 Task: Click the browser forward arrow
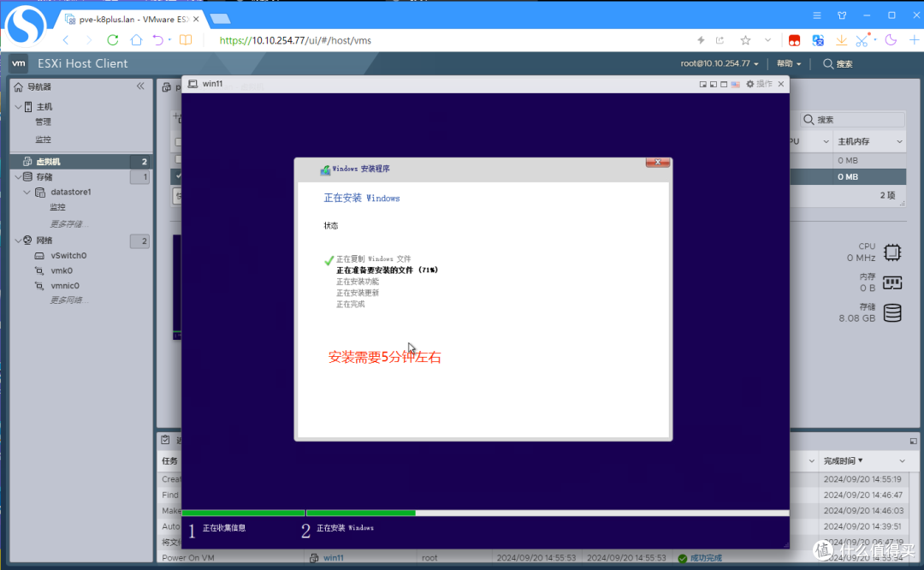pos(88,40)
